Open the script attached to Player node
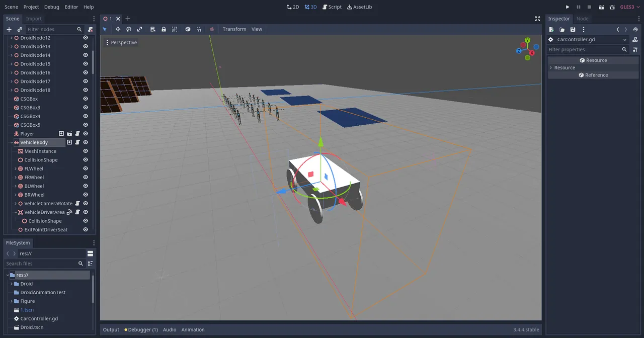Screen dimensions: 644x338 coord(76,133)
